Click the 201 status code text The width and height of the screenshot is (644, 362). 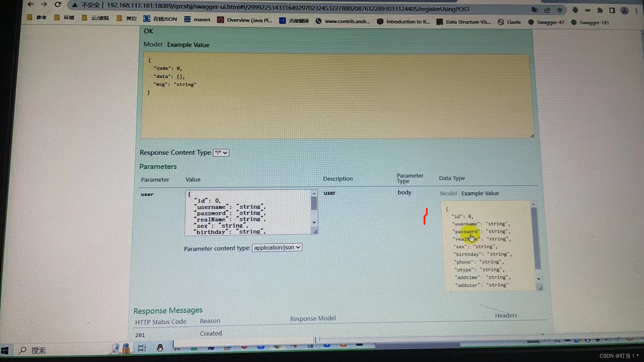point(140,335)
